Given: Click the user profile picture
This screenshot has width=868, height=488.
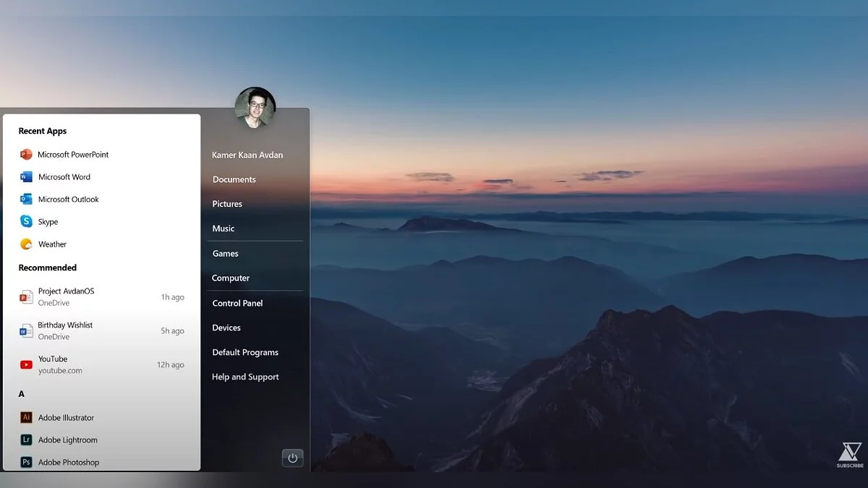Looking at the screenshot, I should pyautogui.click(x=255, y=108).
